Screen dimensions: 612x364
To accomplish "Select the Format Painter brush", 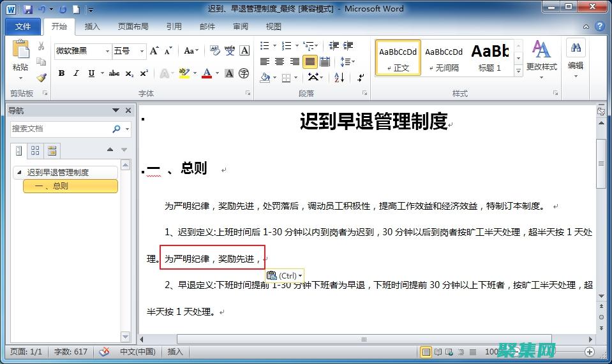I will pos(41,77).
